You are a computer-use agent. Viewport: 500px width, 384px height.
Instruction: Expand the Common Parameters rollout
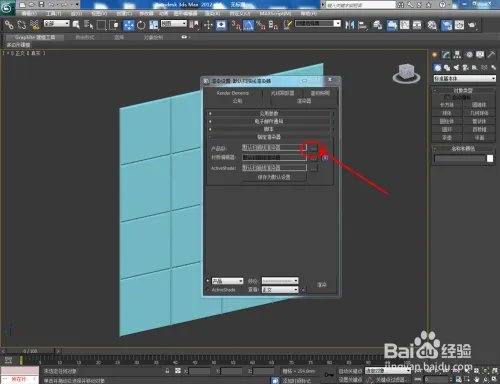click(269, 113)
